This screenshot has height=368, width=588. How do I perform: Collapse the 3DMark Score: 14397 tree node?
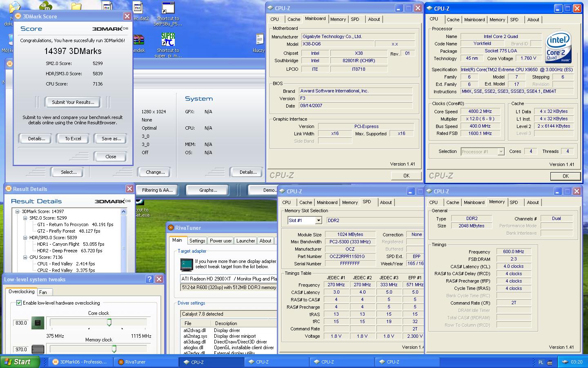point(17,211)
